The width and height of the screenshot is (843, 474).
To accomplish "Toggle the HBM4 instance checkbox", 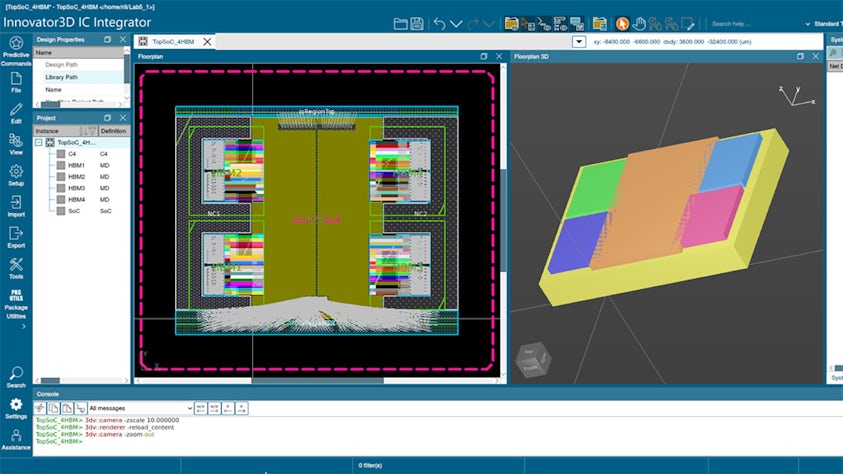I will pyautogui.click(x=61, y=199).
